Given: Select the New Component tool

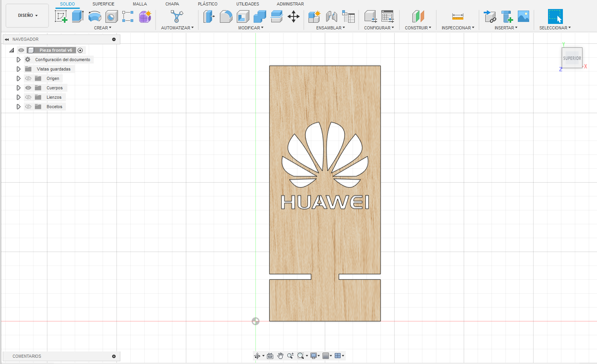Looking at the screenshot, I should pos(314,16).
